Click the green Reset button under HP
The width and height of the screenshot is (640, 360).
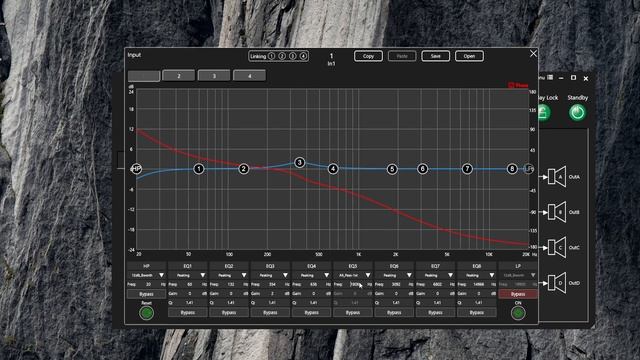147,313
